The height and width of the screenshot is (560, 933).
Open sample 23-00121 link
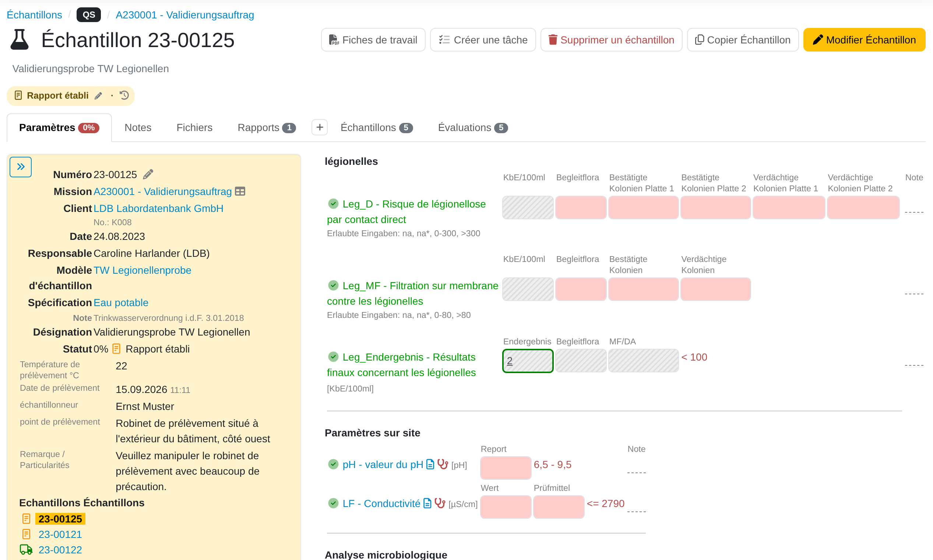[60, 535]
